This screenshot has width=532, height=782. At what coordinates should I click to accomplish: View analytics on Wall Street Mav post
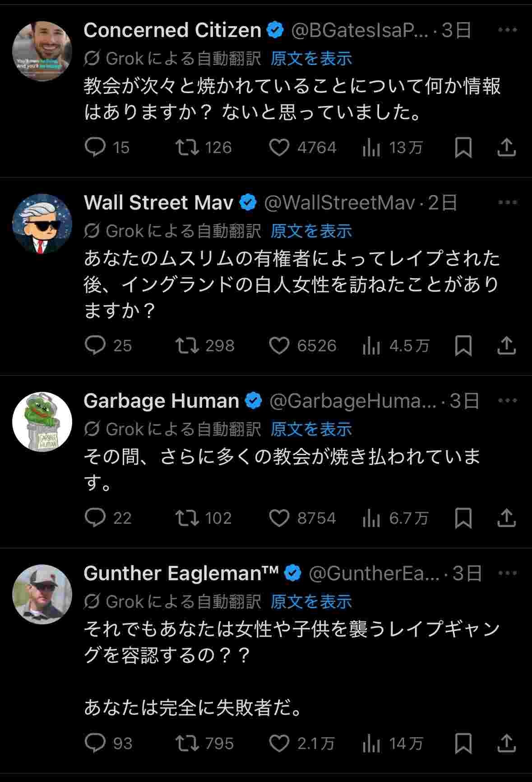pyautogui.click(x=371, y=345)
